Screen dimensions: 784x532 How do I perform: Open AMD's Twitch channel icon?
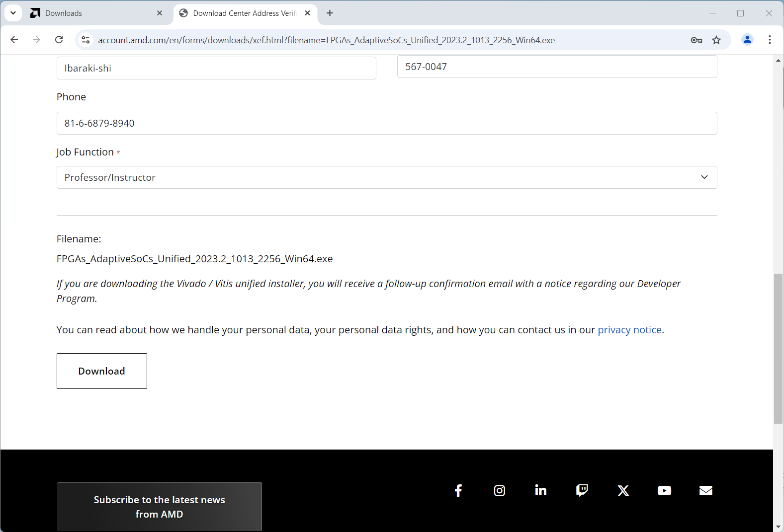[582, 491]
